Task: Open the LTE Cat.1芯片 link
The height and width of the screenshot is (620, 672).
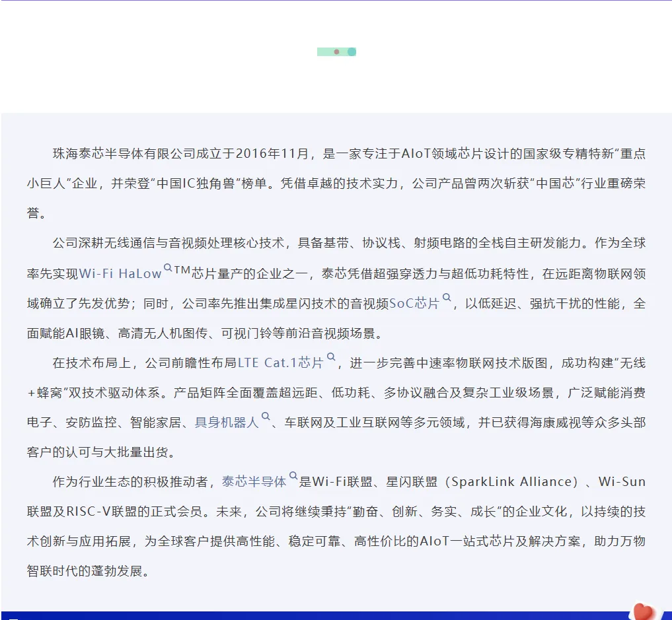Action: (x=280, y=363)
